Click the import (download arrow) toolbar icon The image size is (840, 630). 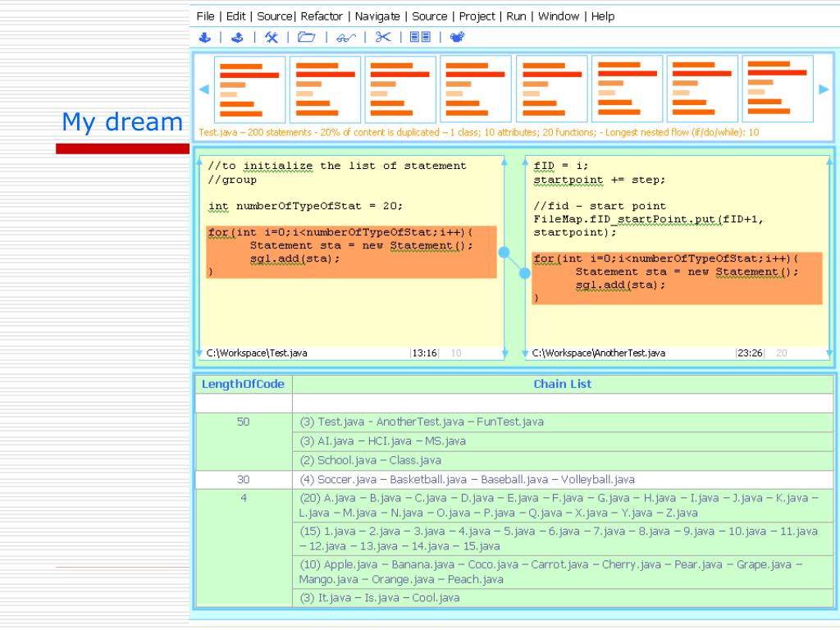tap(204, 37)
